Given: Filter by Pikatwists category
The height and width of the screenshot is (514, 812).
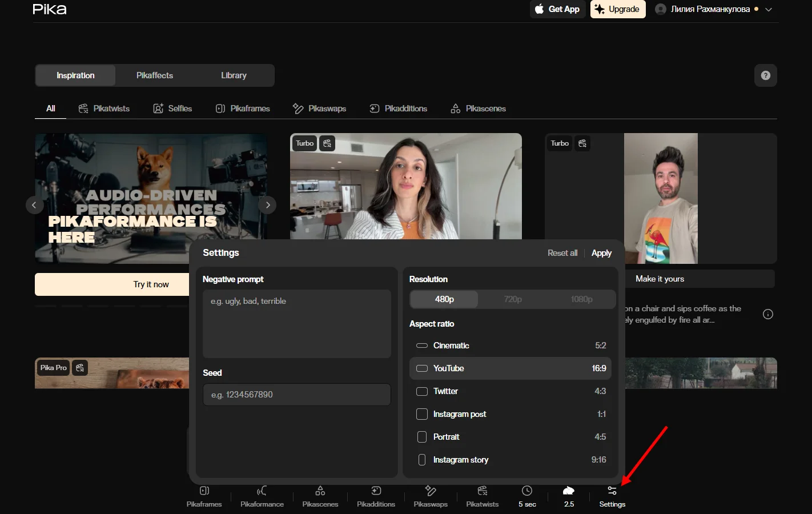Looking at the screenshot, I should pos(104,109).
